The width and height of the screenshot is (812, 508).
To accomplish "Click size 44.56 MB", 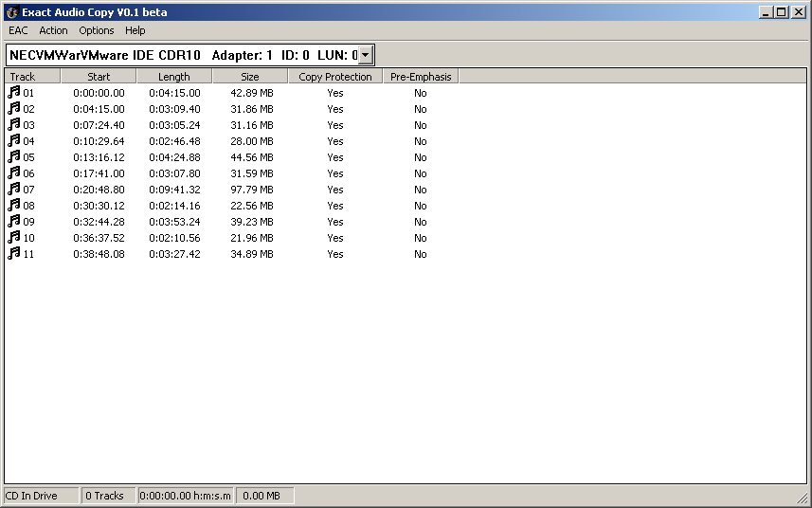I will tap(252, 157).
